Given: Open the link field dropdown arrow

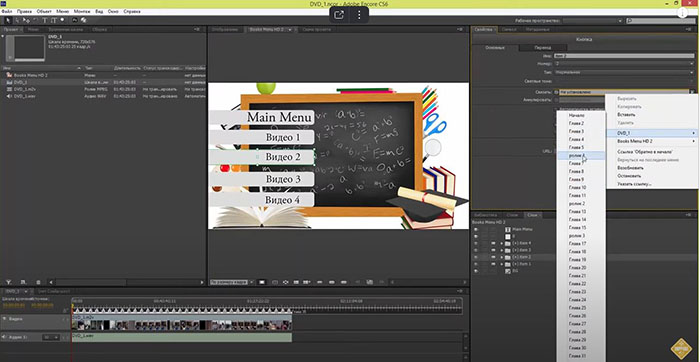Looking at the screenshot, I should pyautogui.click(x=692, y=92).
